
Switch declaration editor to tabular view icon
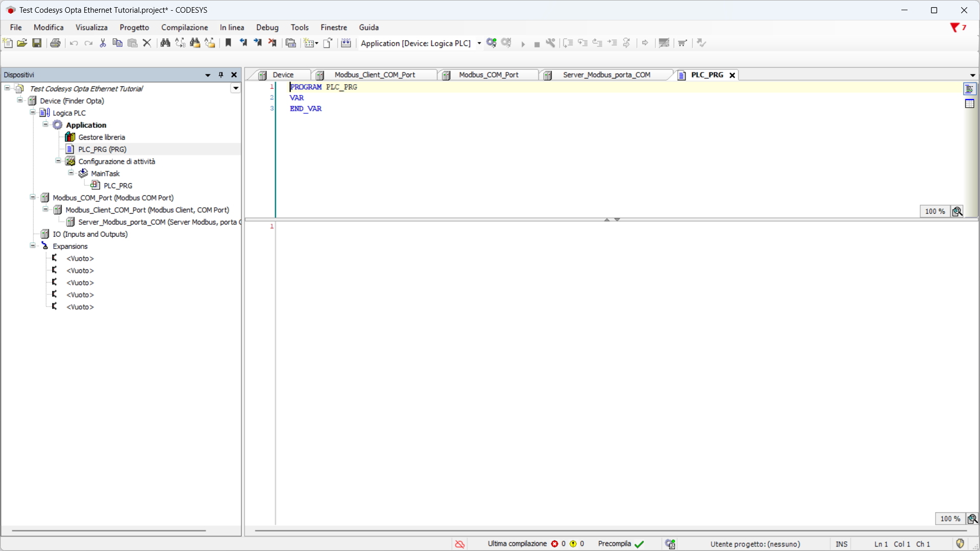(969, 104)
